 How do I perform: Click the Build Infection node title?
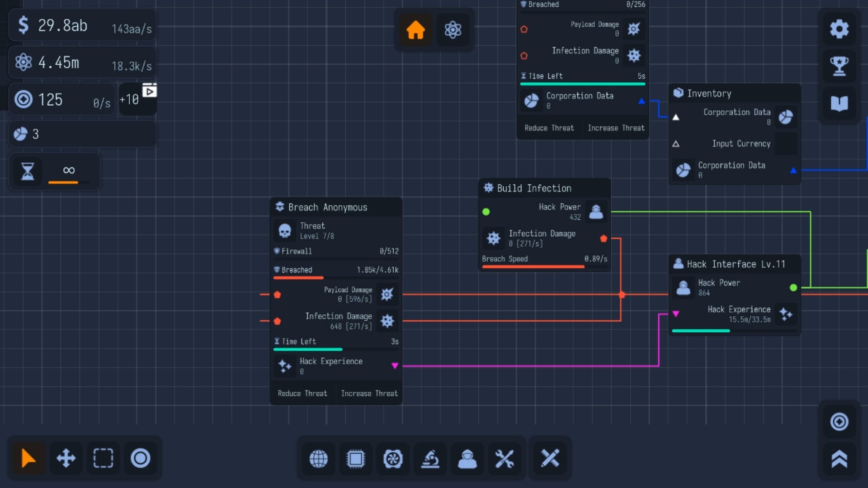click(534, 188)
